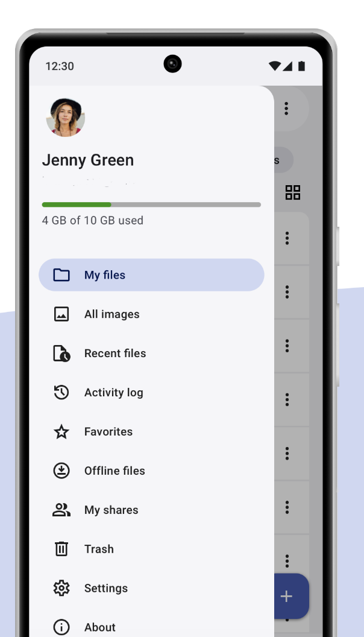Viewport: 364px width, 637px height.
Task: Click the Favorites star icon
Action: point(61,432)
